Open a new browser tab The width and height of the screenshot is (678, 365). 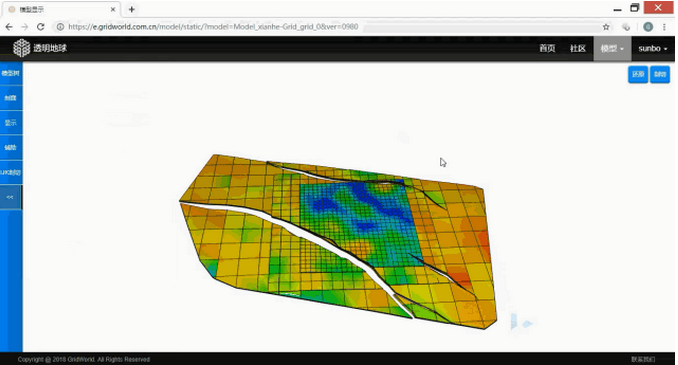pyautogui.click(x=132, y=9)
